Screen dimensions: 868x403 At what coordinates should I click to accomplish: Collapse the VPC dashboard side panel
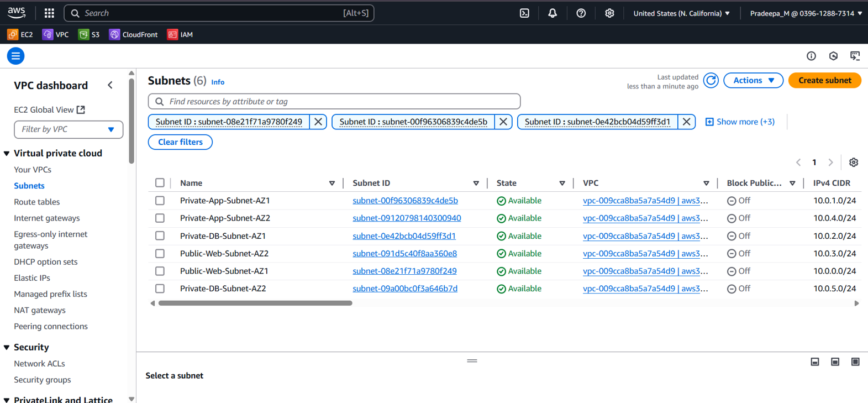[x=110, y=85]
